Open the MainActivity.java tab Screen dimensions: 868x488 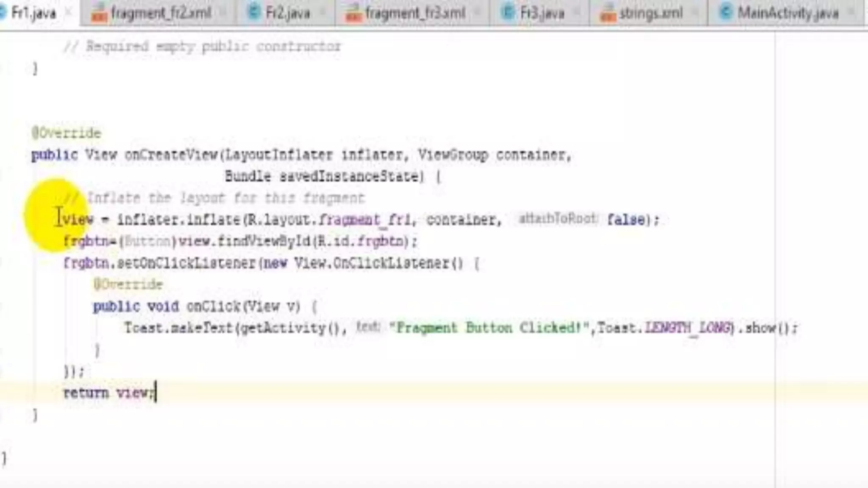pyautogui.click(x=788, y=13)
